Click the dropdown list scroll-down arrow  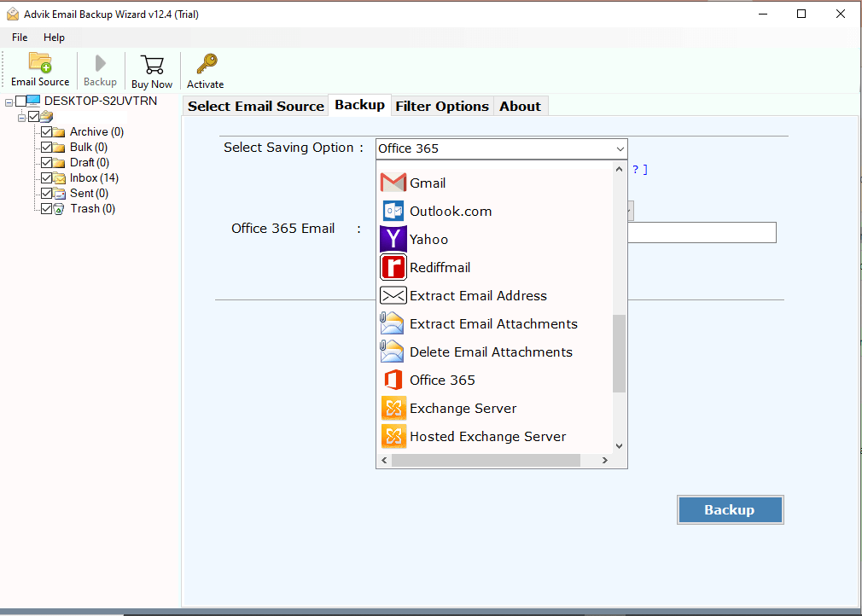coord(619,446)
